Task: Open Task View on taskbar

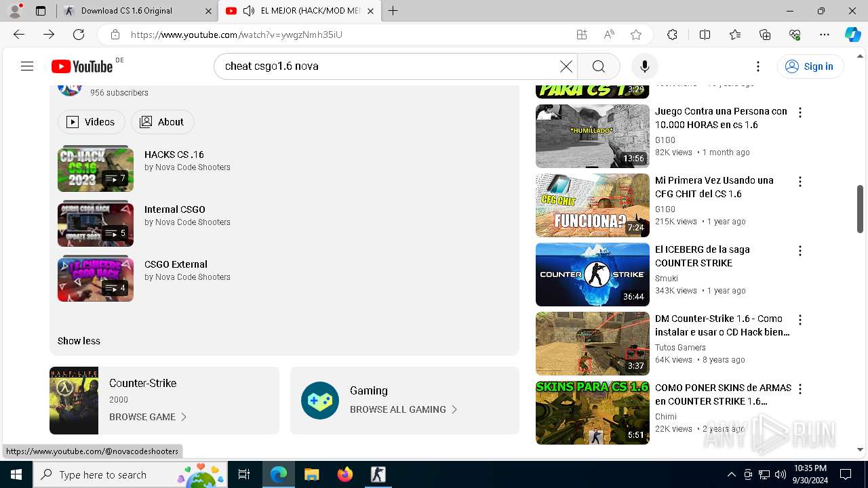Action: tap(244, 474)
